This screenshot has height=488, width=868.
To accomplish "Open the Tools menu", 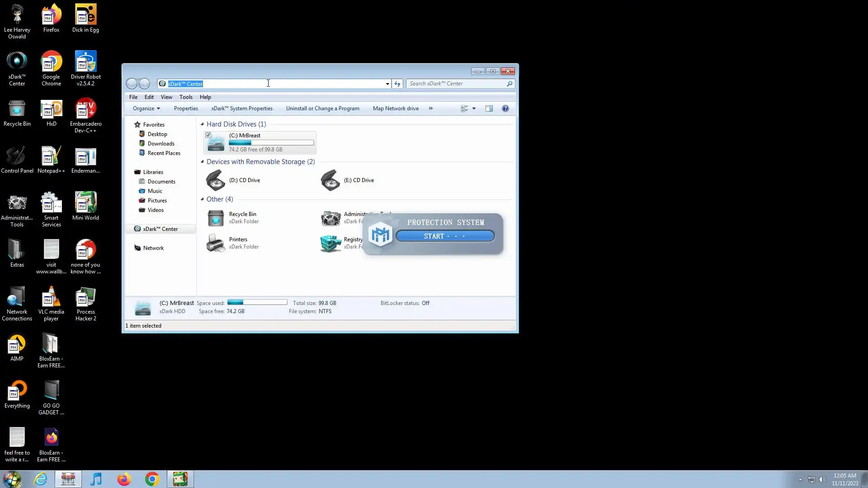I will [x=186, y=97].
